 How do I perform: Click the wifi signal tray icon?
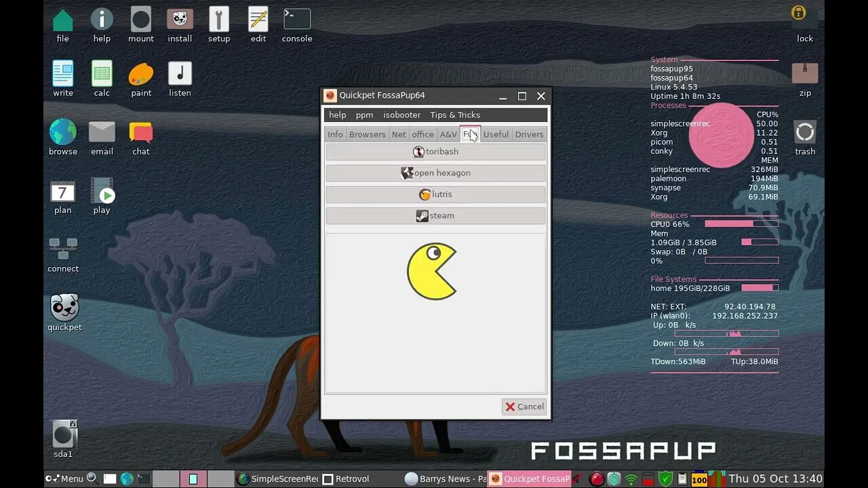(631, 479)
